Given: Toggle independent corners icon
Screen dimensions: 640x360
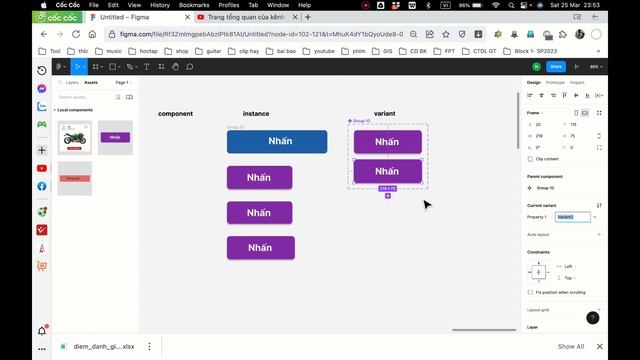Looking at the screenshot, I should (x=599, y=147).
